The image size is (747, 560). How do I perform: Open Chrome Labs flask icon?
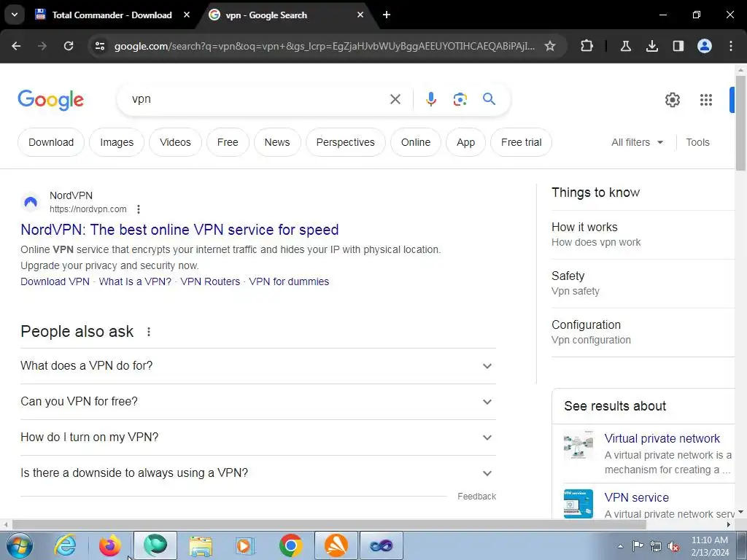(x=625, y=46)
